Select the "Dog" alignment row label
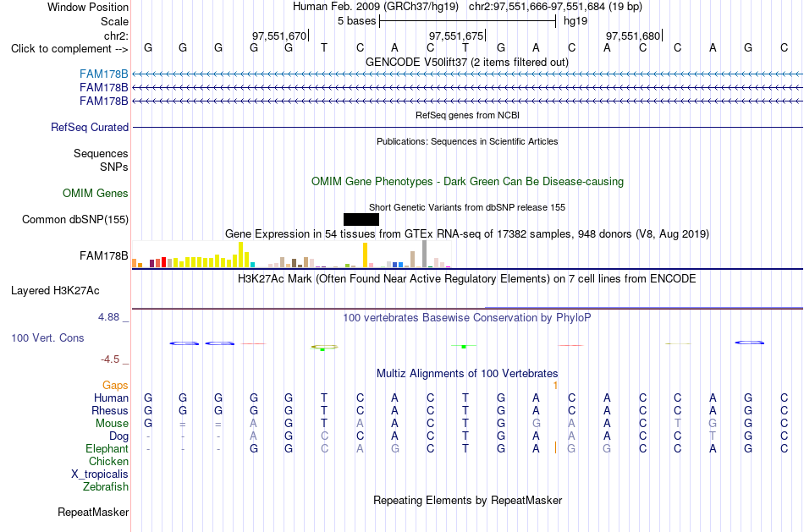 [118, 436]
